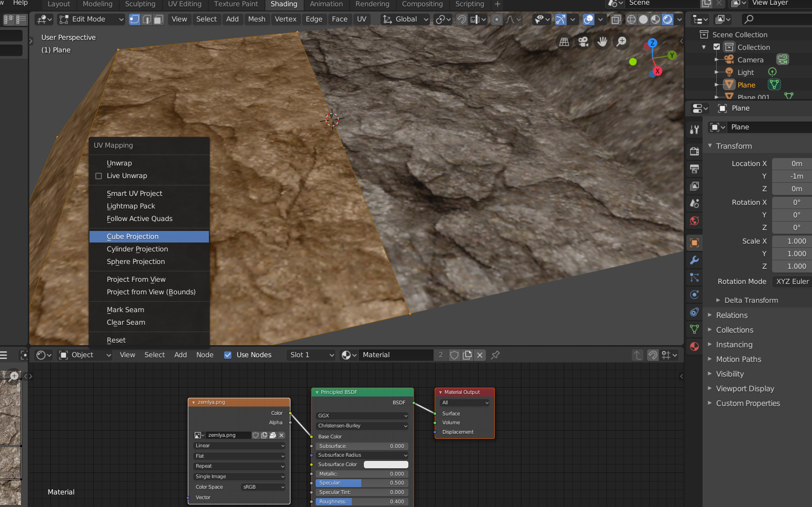Viewport: 812px width, 507px height.
Task: Select face select mode icon
Action: pyautogui.click(x=158, y=19)
